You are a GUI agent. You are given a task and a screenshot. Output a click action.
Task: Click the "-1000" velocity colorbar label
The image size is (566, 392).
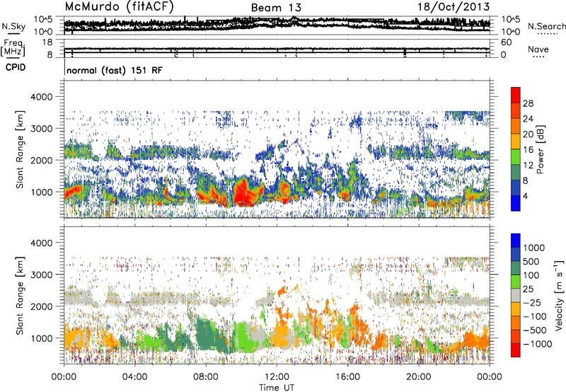(538, 344)
